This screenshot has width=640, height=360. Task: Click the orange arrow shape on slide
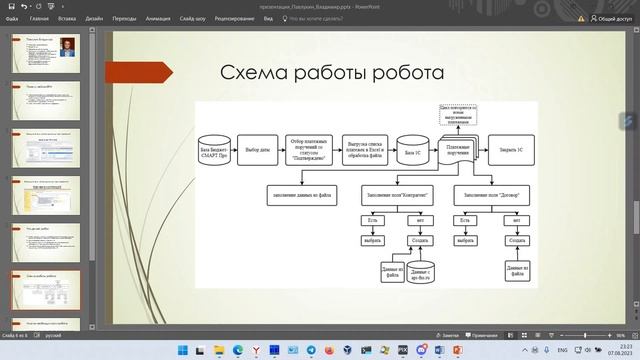click(139, 73)
